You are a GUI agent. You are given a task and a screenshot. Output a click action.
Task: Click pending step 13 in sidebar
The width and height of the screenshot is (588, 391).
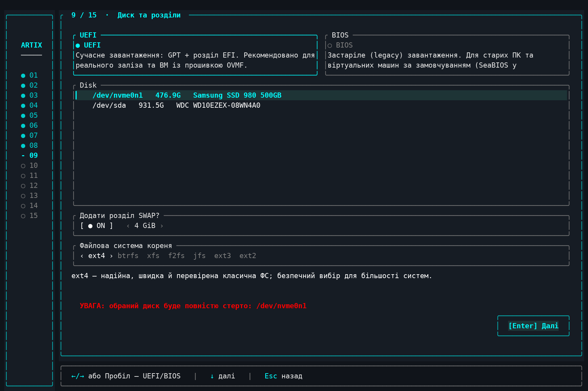(29, 196)
